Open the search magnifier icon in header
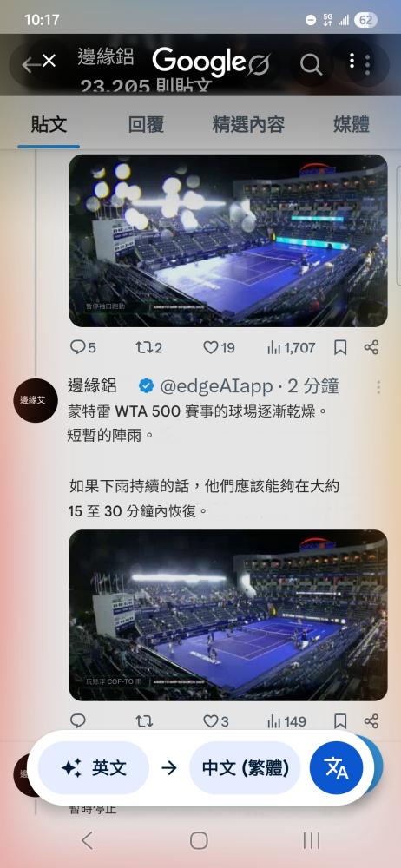Image resolution: width=401 pixels, height=868 pixels. (x=312, y=65)
